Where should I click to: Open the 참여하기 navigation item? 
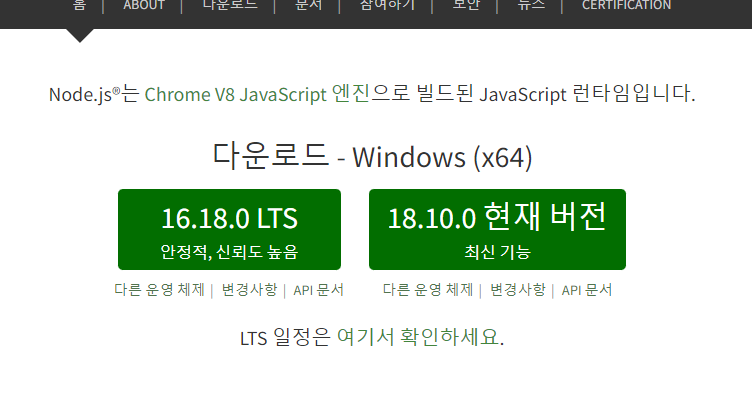pos(387,5)
